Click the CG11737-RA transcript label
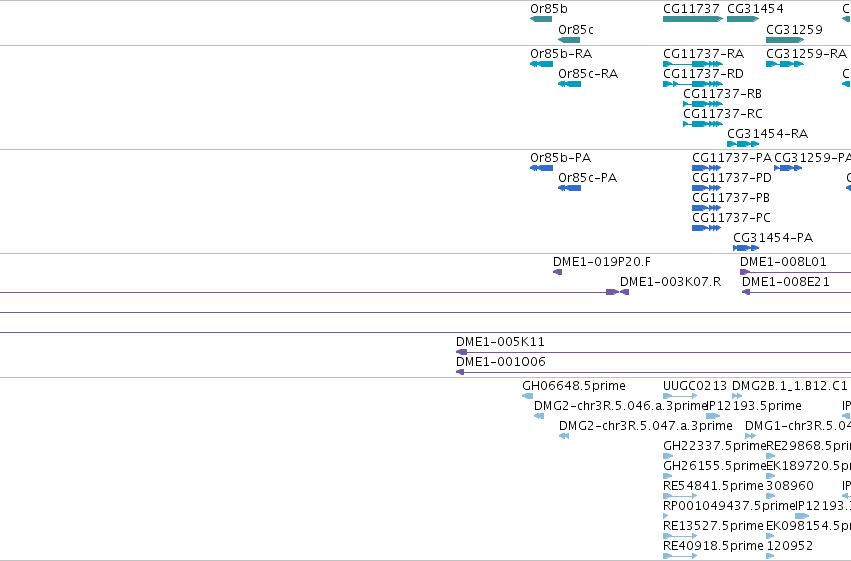This screenshot has width=851, height=561. 703,54
